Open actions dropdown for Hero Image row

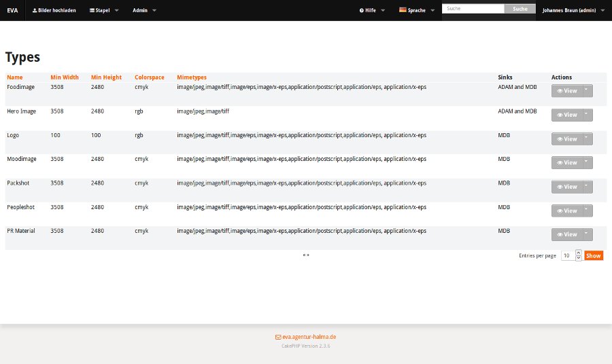point(588,115)
